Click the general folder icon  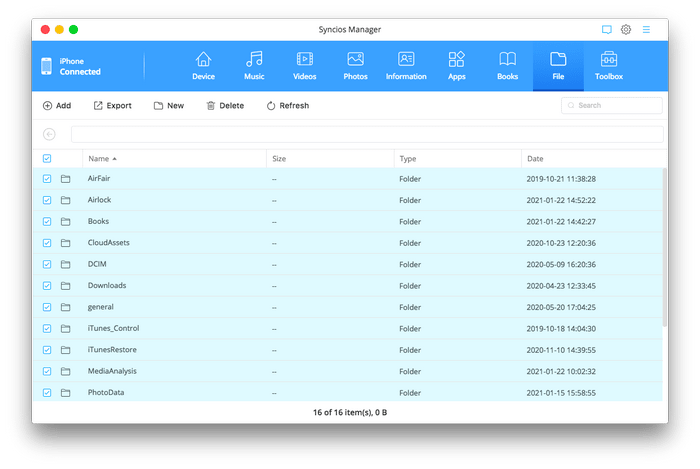pyautogui.click(x=66, y=307)
